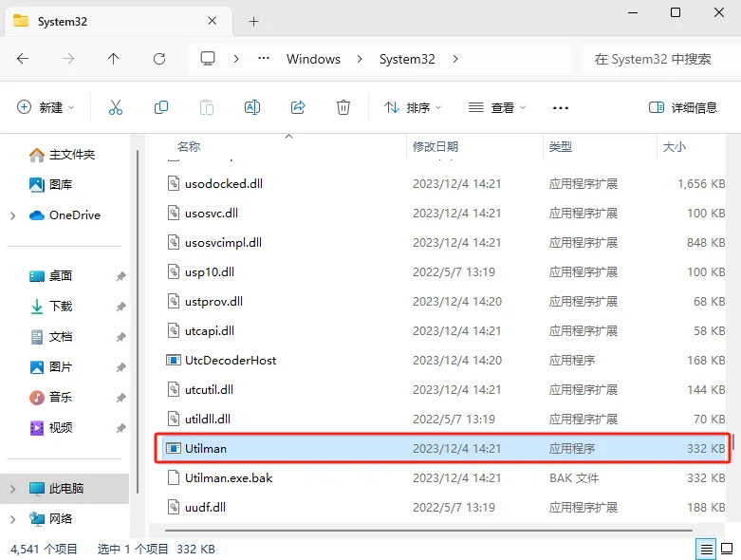Go back with the left arrow
Viewport: 741px width, 560px height.
[23, 59]
